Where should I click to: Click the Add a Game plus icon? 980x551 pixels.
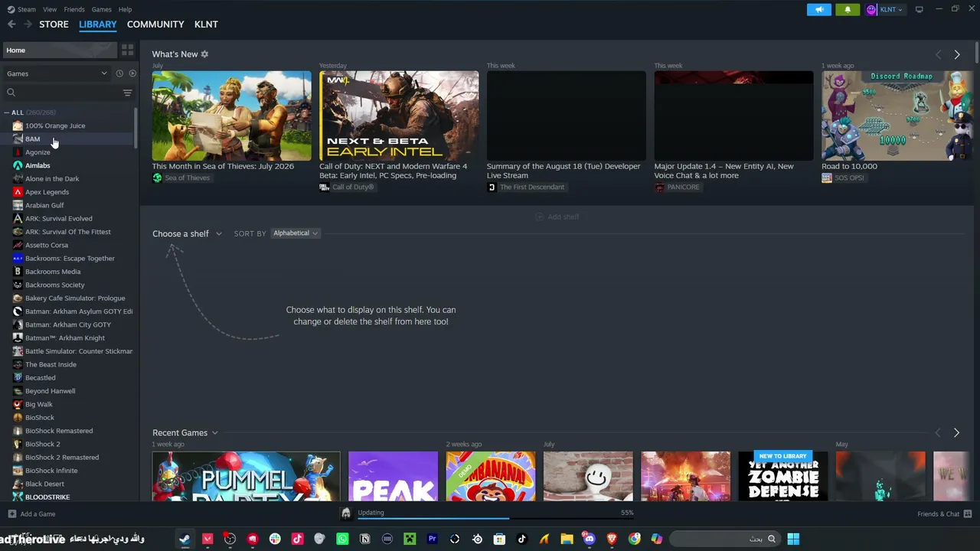pyautogui.click(x=11, y=514)
